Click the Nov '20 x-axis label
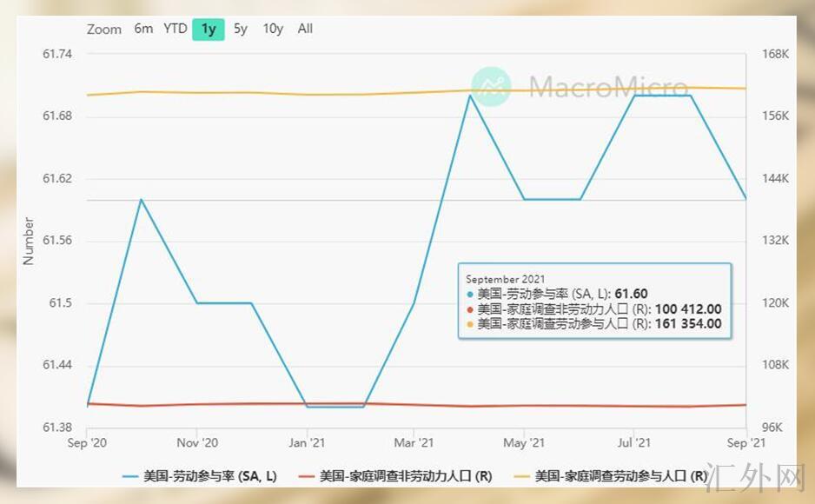The image size is (815, 504). click(x=197, y=442)
